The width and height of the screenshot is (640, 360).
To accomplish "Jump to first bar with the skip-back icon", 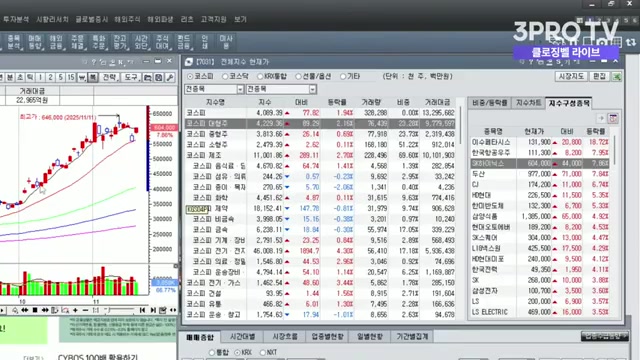I will 142,311.
